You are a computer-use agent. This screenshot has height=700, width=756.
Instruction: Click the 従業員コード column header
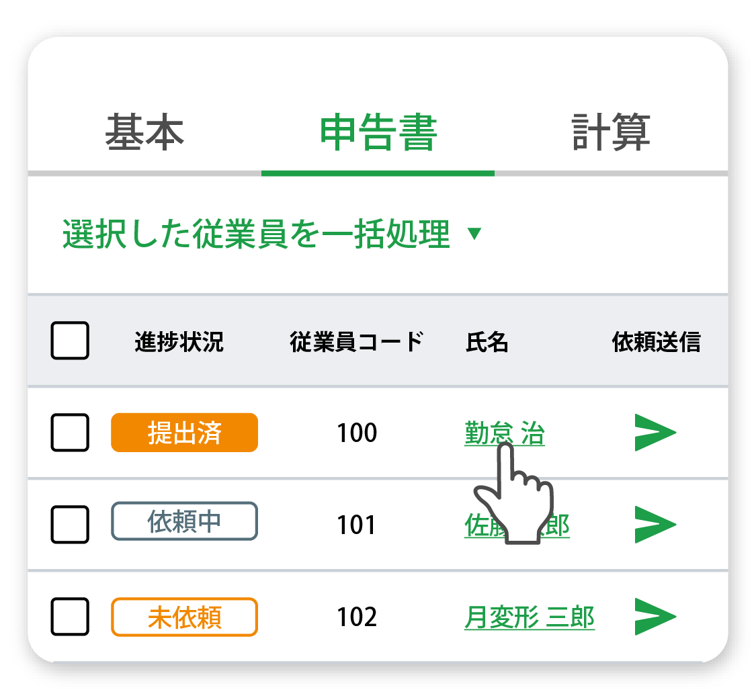356,341
